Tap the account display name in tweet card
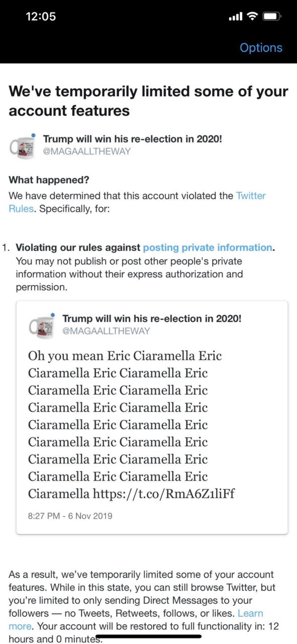This screenshot has width=297, height=644. point(152,318)
